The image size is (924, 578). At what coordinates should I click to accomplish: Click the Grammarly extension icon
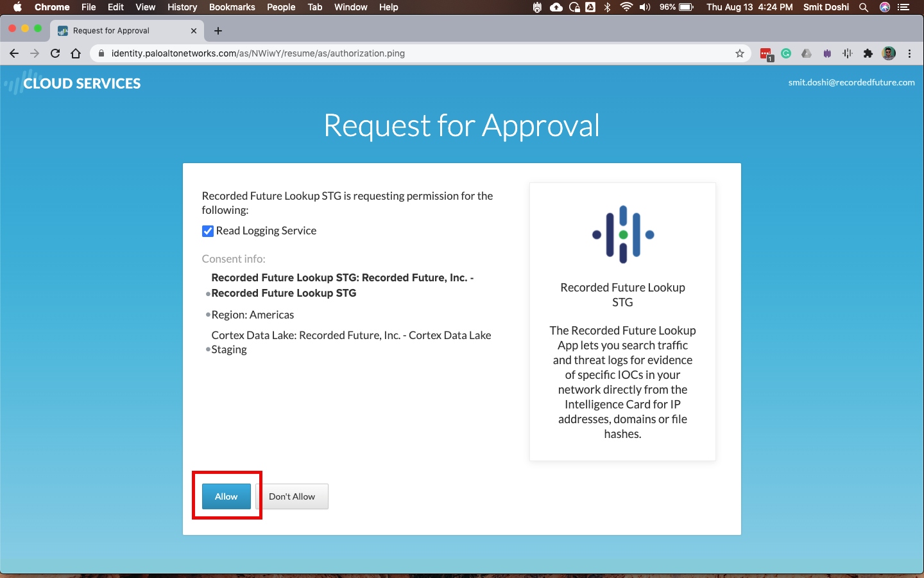coord(786,53)
